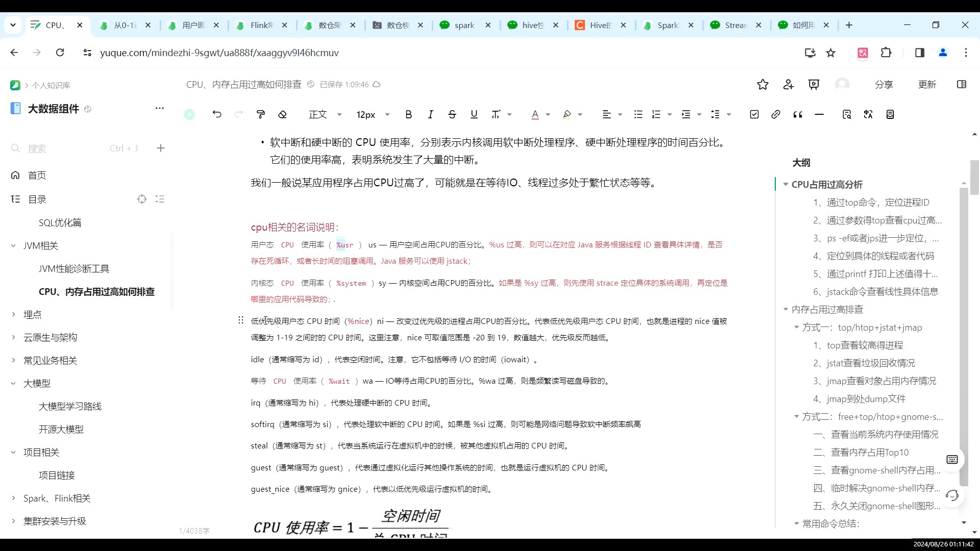Add new document with plus icon
Screen dimensions: 980x551
pos(161,148)
